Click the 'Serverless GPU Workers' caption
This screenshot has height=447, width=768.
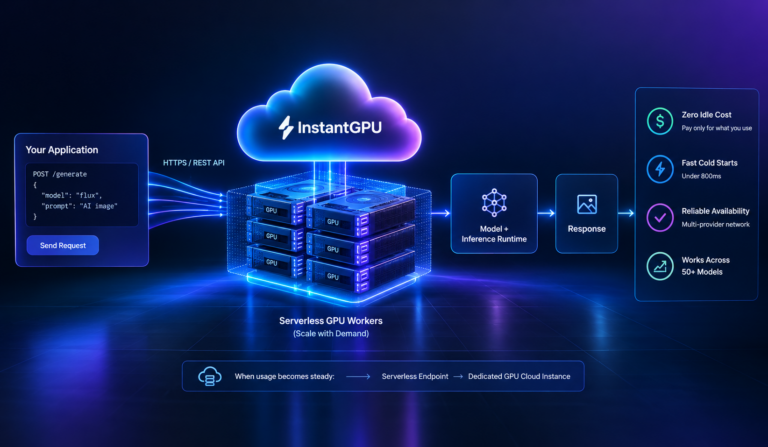[331, 321]
